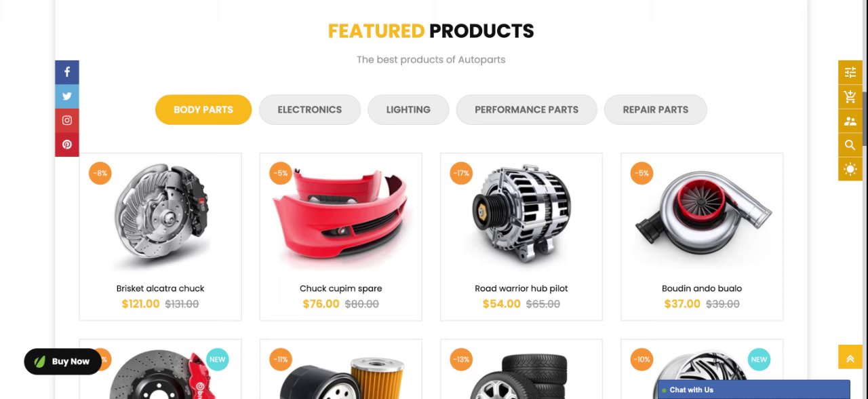Open the Boudin ando bualo product link

pyautogui.click(x=702, y=288)
